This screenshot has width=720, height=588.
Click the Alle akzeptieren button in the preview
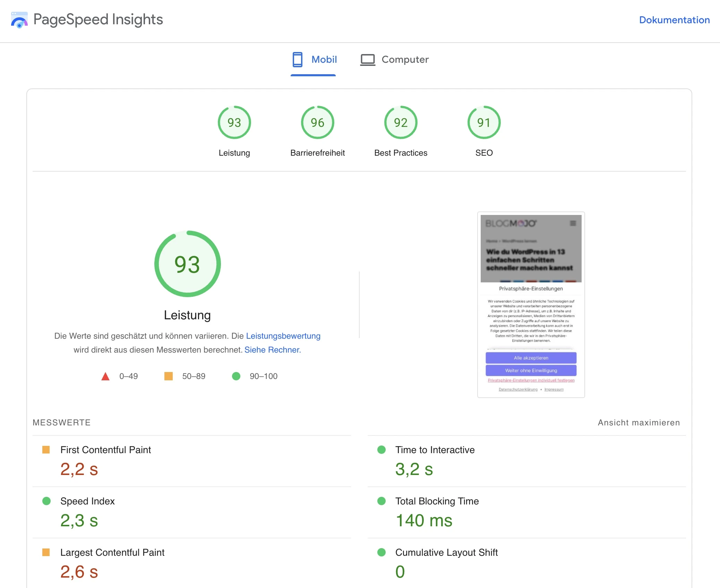coord(531,358)
